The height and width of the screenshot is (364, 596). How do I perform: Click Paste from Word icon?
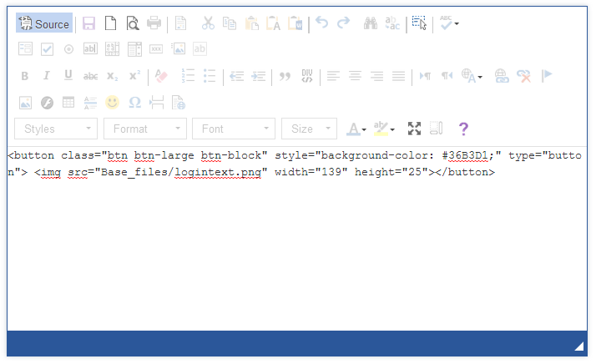point(295,23)
